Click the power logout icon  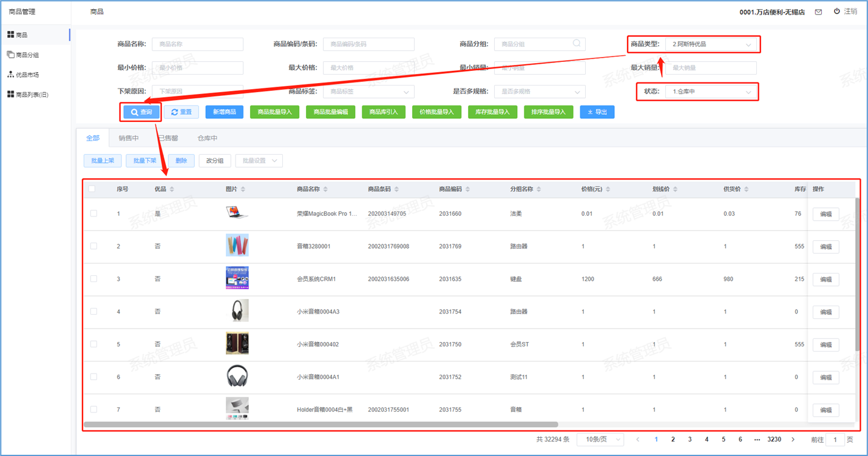click(x=837, y=12)
